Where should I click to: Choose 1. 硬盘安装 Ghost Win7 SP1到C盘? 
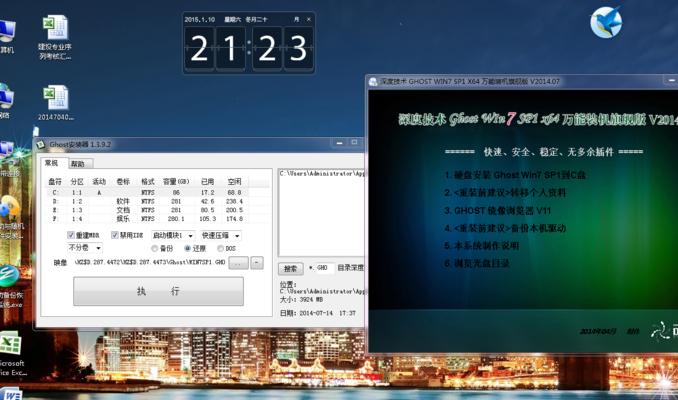coord(515,175)
